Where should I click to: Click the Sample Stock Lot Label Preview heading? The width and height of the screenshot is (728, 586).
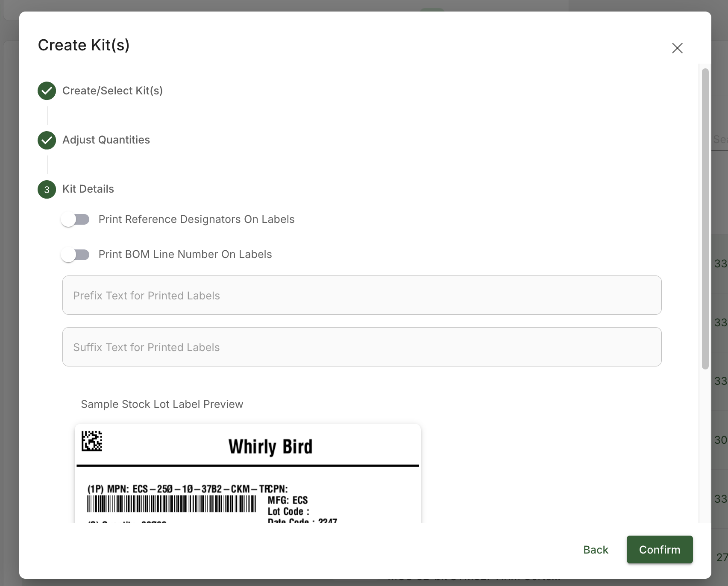[162, 404]
